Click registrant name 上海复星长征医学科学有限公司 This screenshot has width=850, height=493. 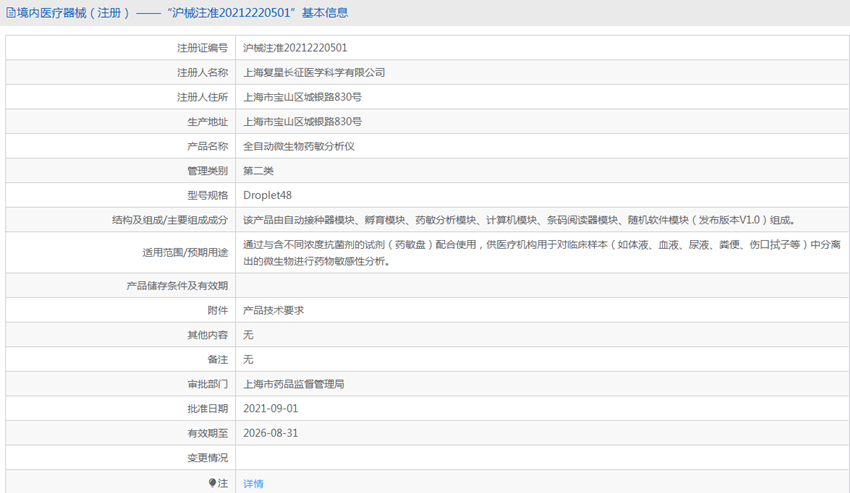pos(314,72)
